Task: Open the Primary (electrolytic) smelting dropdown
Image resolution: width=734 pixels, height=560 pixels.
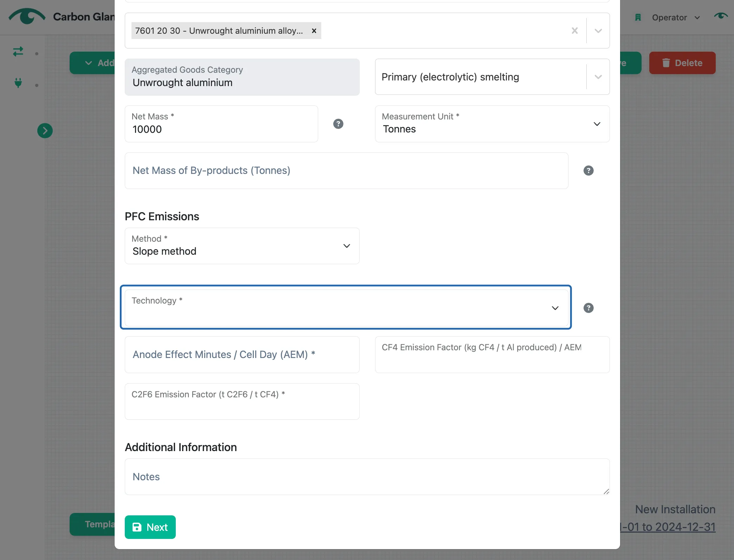Action: tap(492, 77)
